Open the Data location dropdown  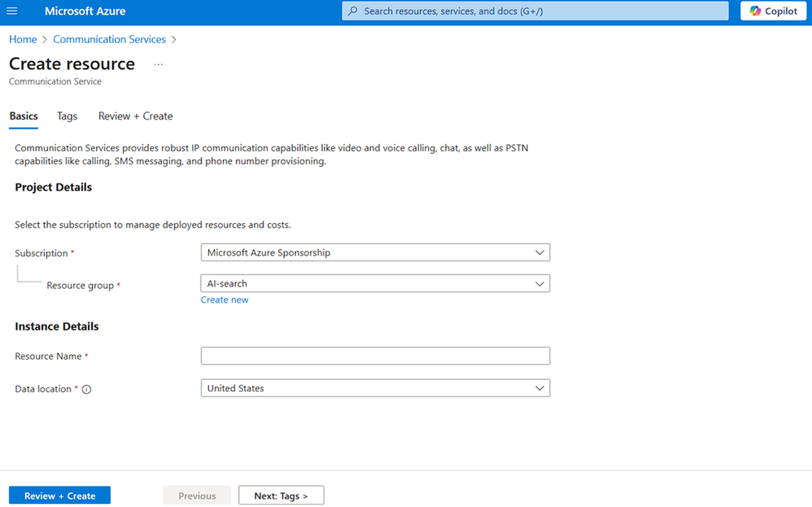tap(375, 388)
